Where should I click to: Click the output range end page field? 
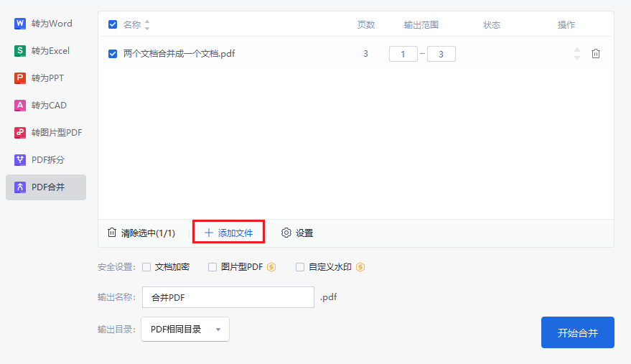[x=441, y=54]
